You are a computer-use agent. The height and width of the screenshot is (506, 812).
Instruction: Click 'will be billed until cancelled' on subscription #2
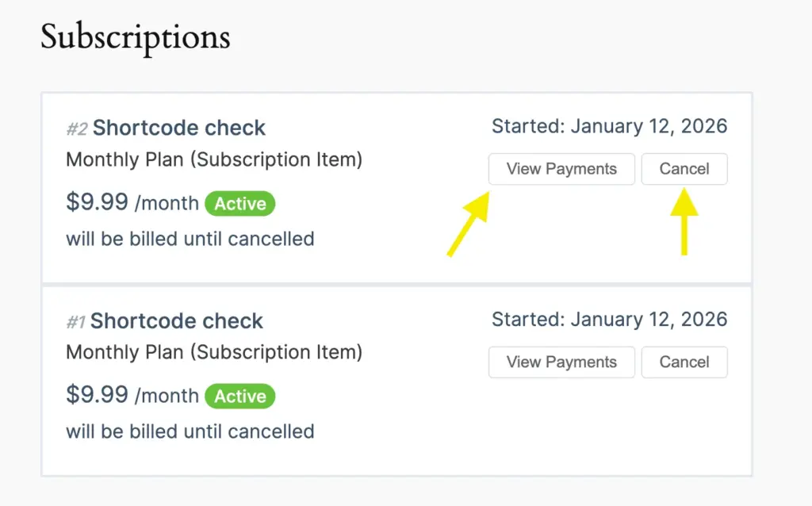click(190, 239)
